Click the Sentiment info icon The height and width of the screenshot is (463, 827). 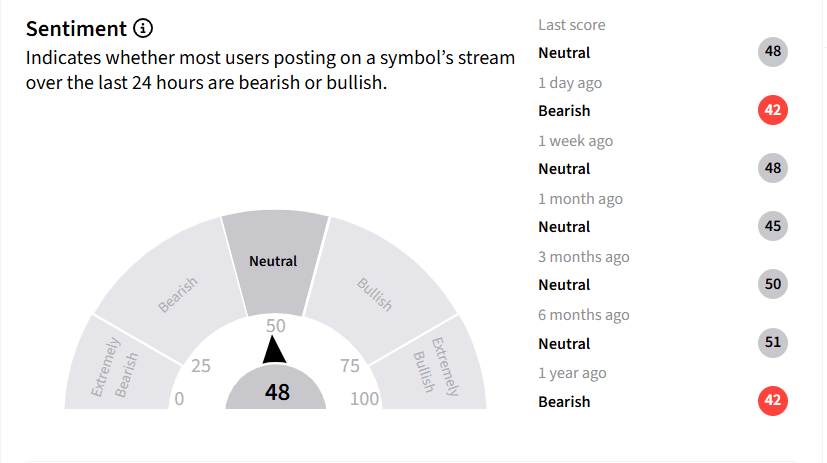point(143,28)
